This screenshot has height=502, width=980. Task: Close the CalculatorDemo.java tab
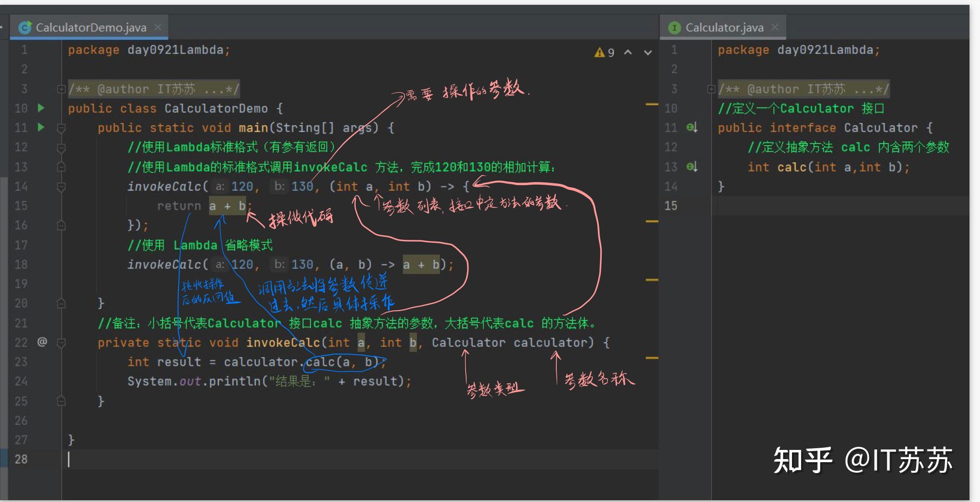point(158,27)
